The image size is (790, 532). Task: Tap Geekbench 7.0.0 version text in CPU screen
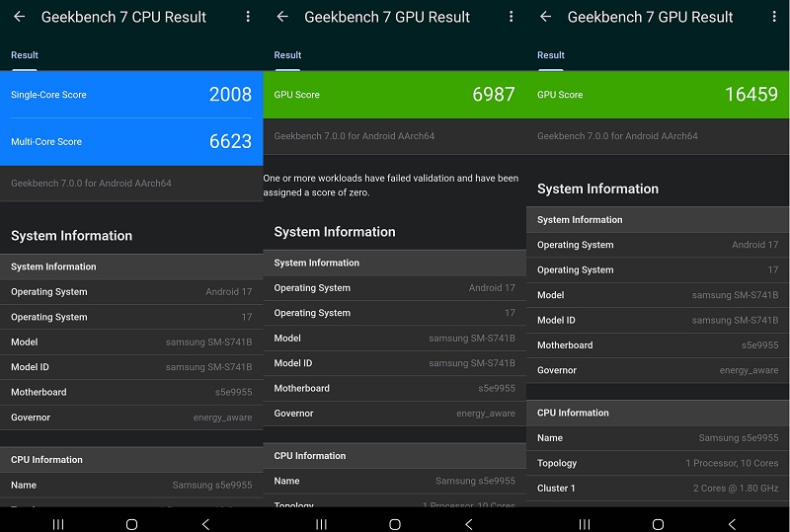(x=91, y=184)
